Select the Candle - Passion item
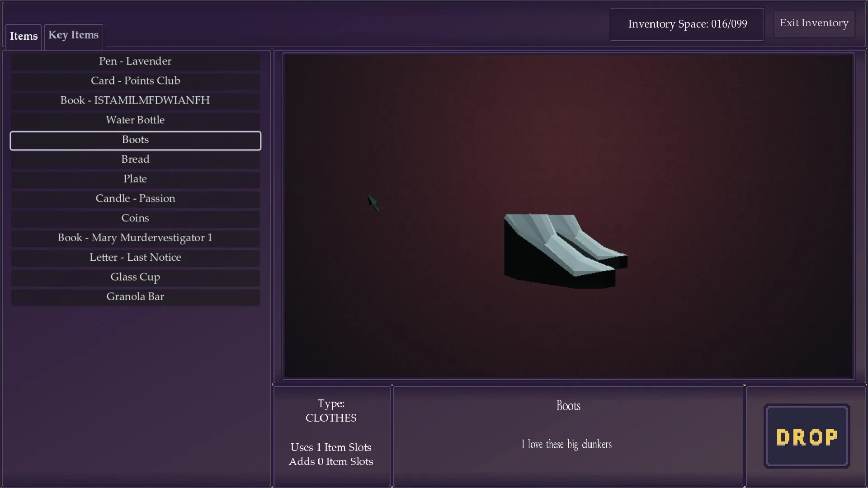The width and height of the screenshot is (868, 488). click(135, 198)
